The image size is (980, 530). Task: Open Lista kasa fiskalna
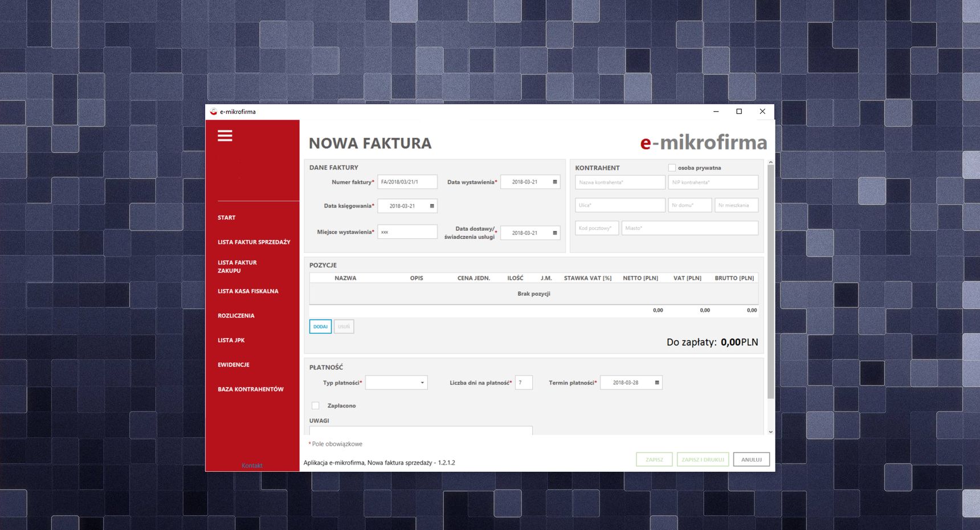coord(248,291)
